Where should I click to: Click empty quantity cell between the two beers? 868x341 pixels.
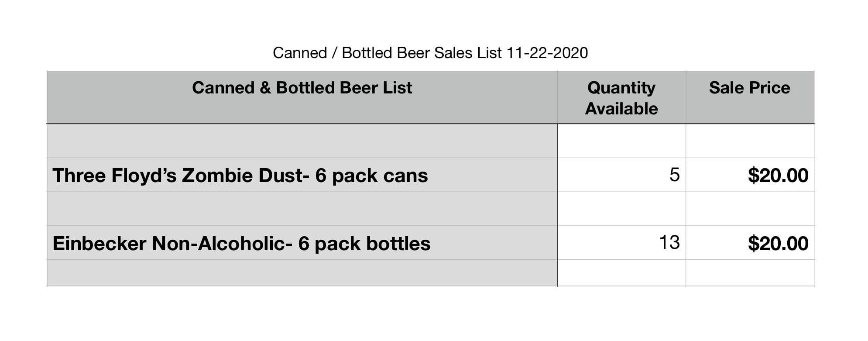point(621,209)
